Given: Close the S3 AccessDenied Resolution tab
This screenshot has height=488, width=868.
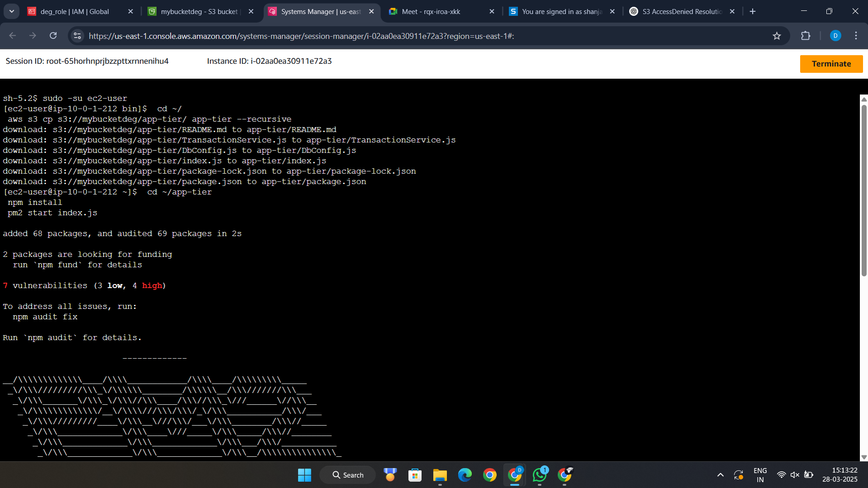Looking at the screenshot, I should pyautogui.click(x=732, y=12).
